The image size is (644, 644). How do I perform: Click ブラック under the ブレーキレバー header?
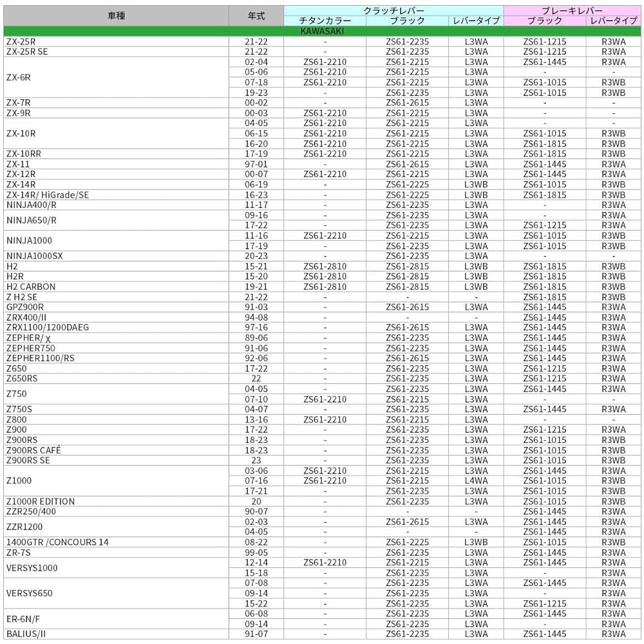click(x=545, y=21)
